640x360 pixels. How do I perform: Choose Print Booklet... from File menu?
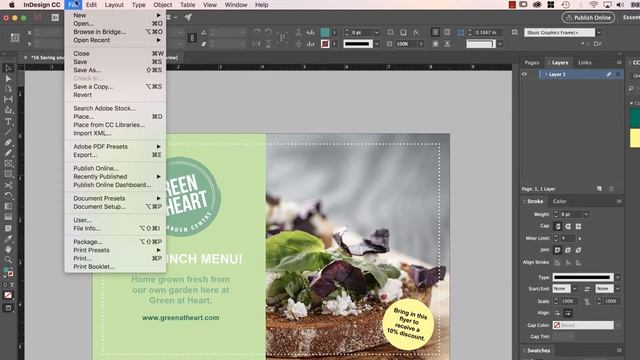94,267
